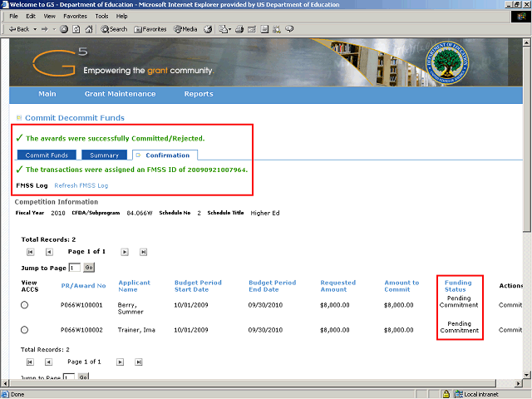532x399 pixels.
Task: Open the Search pane from the toolbar
Action: [114, 29]
